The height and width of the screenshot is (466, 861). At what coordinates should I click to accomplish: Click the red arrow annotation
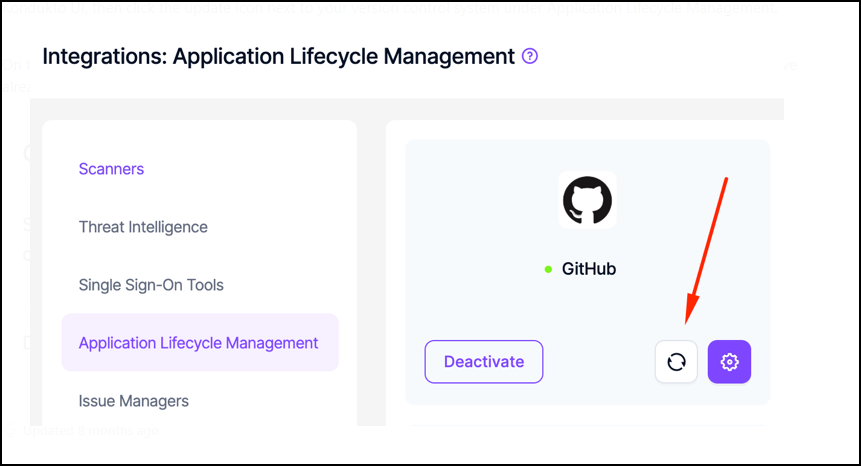[x=705, y=250]
